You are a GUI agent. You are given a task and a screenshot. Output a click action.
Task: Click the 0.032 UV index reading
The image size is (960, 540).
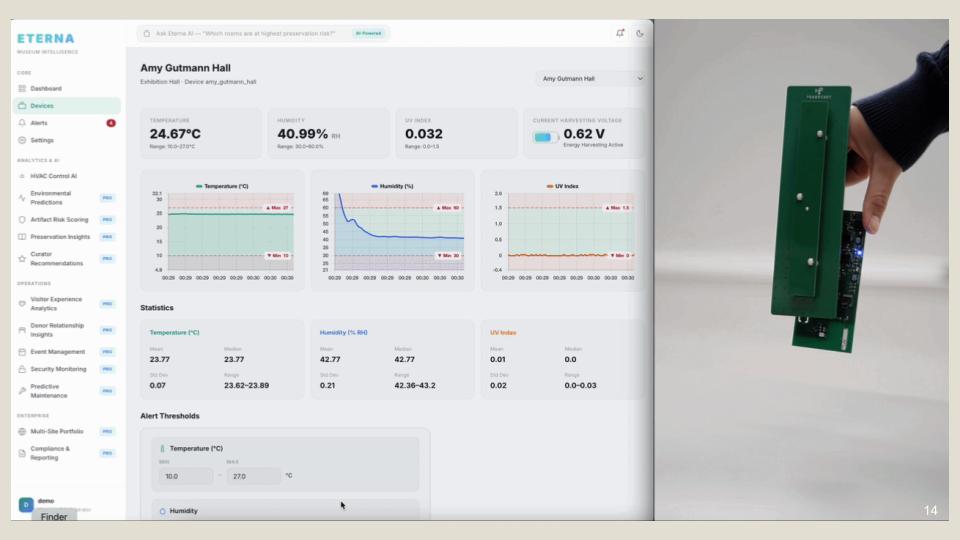424,133
